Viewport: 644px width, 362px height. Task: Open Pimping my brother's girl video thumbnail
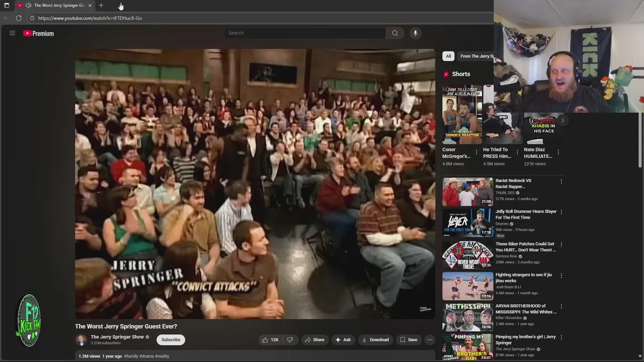(468, 347)
